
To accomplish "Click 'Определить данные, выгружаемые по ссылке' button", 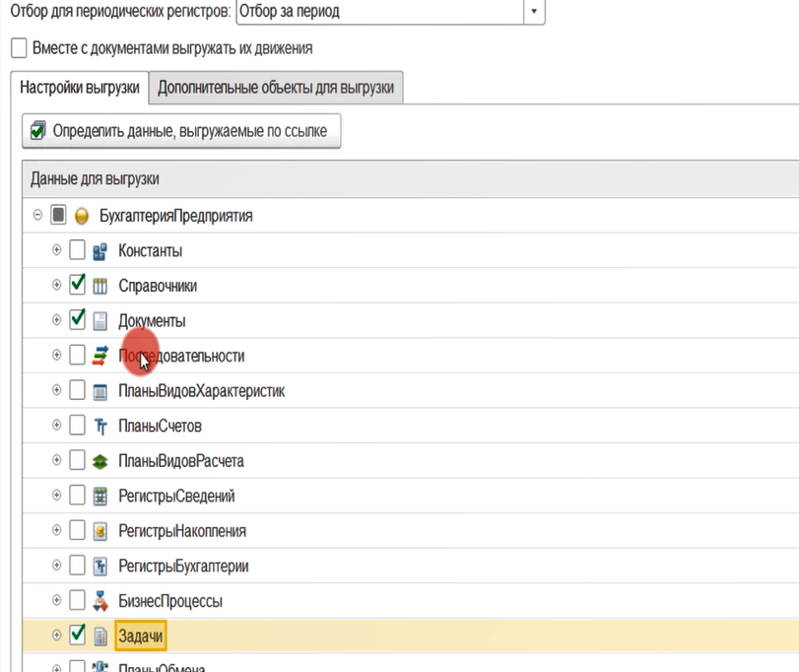I will click(x=181, y=131).
